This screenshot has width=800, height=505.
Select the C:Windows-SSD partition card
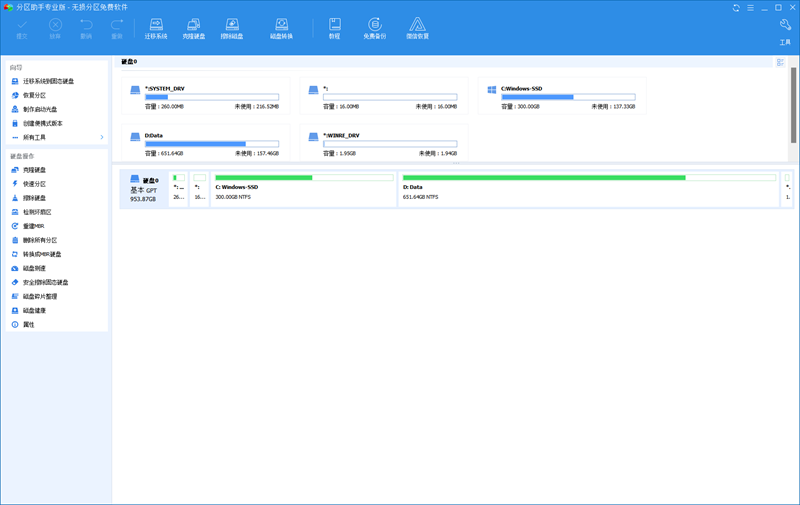(x=562, y=97)
